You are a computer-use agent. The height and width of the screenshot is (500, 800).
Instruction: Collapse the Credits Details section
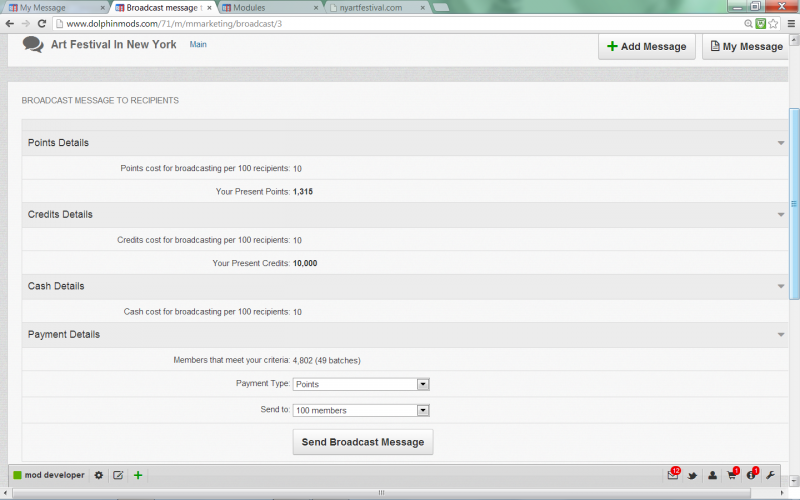[781, 215]
